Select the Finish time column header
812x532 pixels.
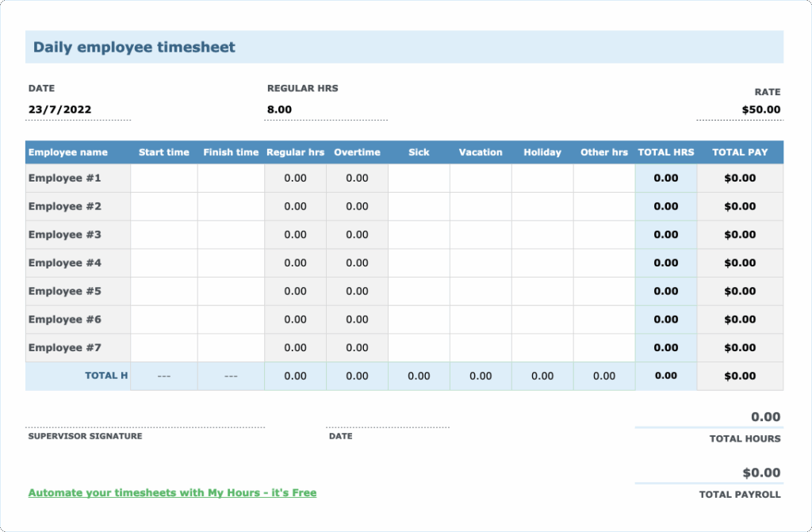[x=231, y=152]
